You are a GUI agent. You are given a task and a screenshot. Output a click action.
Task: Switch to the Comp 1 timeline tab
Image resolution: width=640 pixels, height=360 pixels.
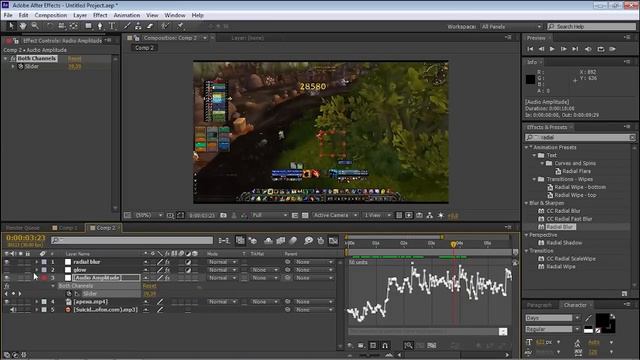68,228
